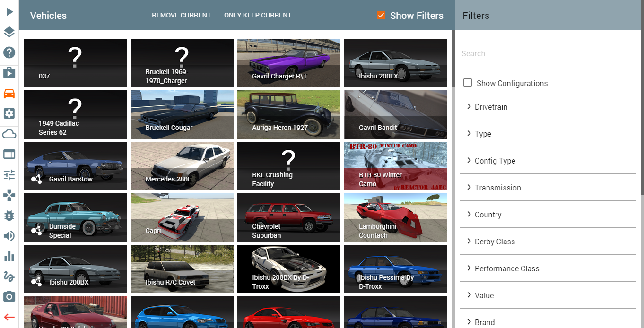Click the ONLY KEEP CURRENT button
This screenshot has height=328, width=644.
(x=258, y=15)
